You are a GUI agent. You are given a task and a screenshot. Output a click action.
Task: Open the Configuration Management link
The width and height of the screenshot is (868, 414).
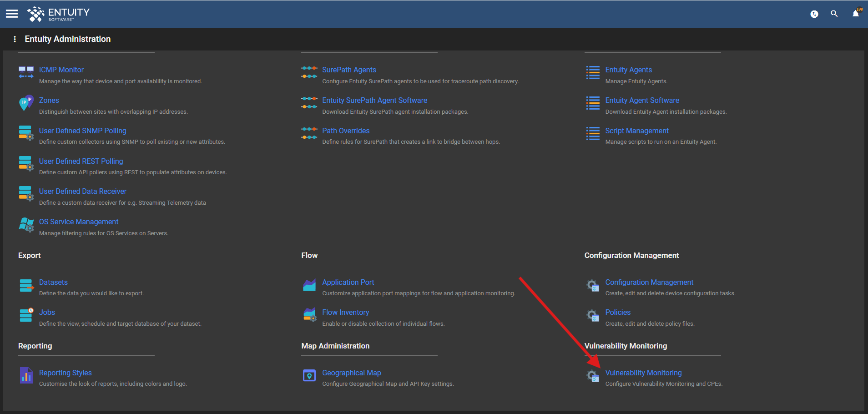[x=649, y=282]
